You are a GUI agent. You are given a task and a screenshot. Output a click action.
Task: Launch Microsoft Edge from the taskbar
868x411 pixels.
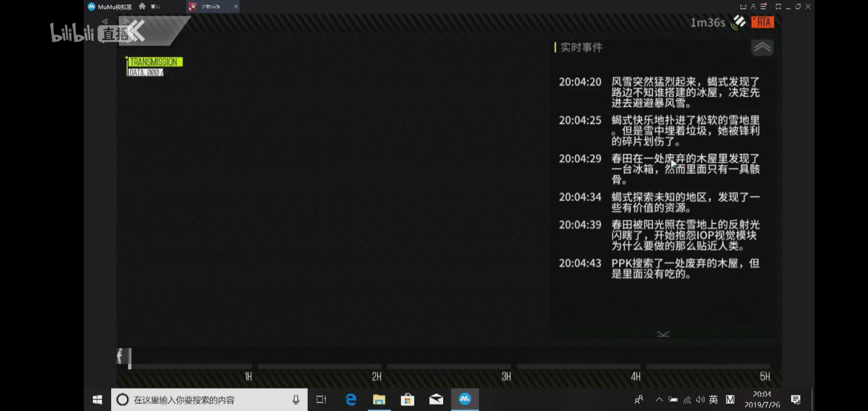point(351,400)
